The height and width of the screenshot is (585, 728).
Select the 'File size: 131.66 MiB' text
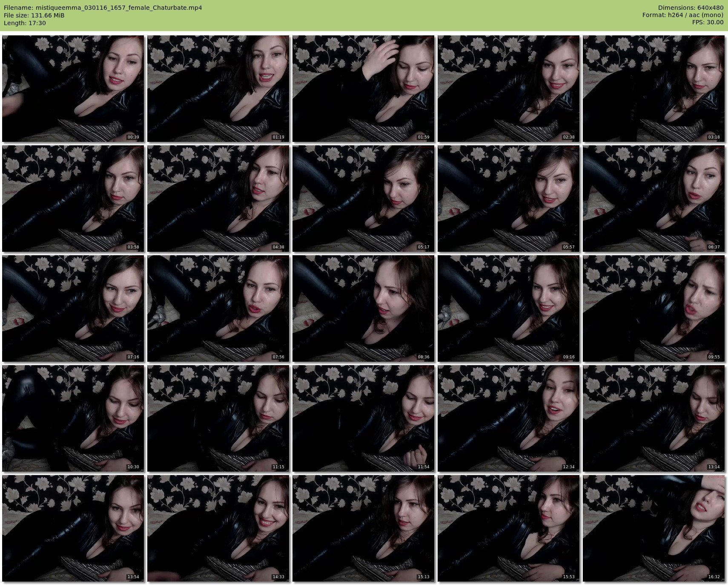[34, 15]
